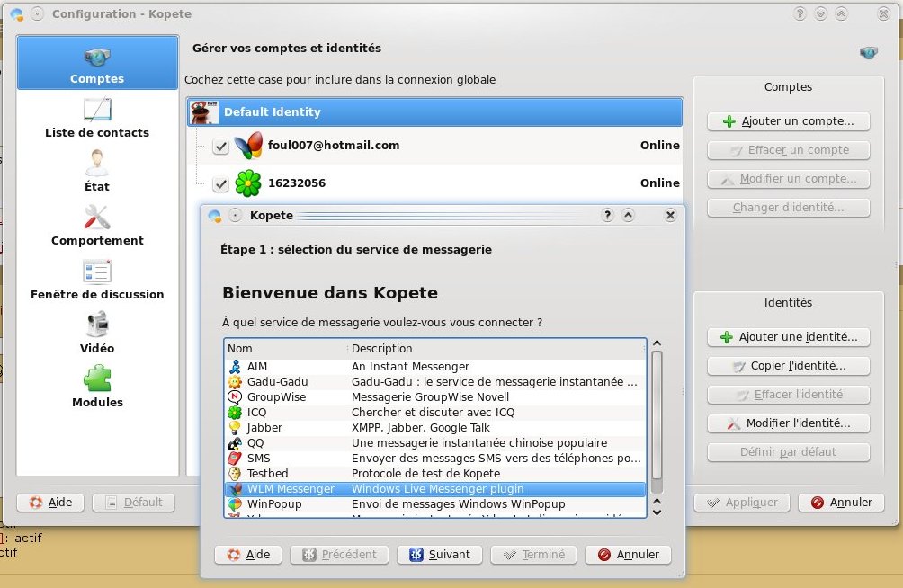This screenshot has width=903, height=588.
Task: Click Copier l'identité button
Action: [789, 366]
